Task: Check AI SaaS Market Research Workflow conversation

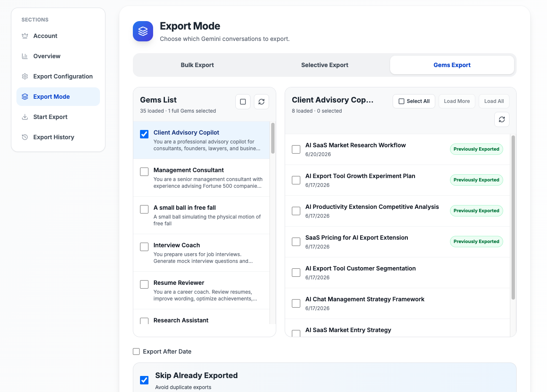Action: point(296,149)
